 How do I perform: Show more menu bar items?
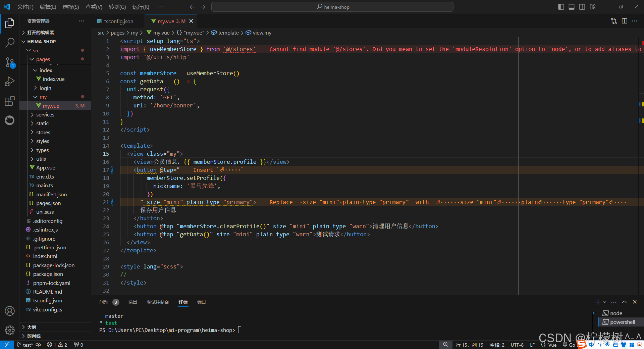[x=160, y=7]
